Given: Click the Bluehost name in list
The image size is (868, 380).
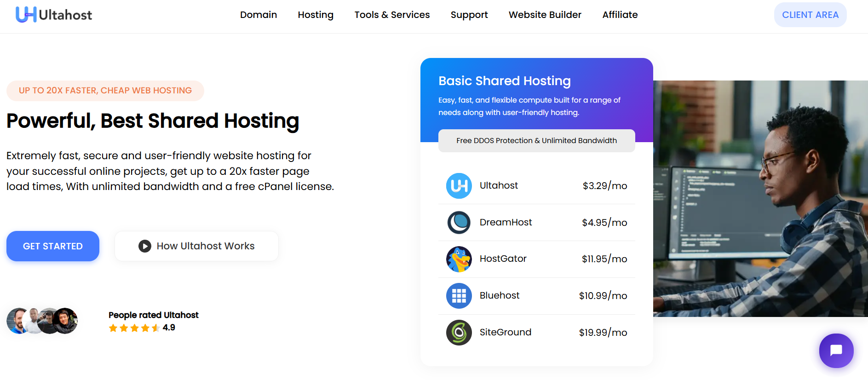Looking at the screenshot, I should pyautogui.click(x=500, y=295).
